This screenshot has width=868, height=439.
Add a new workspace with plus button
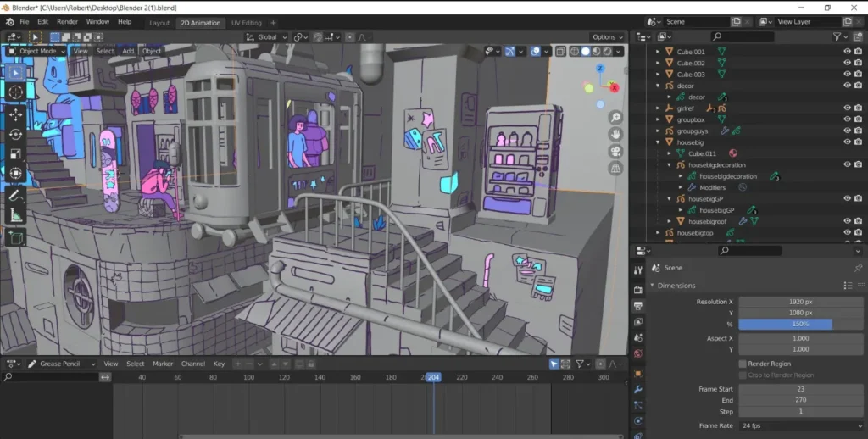point(273,23)
